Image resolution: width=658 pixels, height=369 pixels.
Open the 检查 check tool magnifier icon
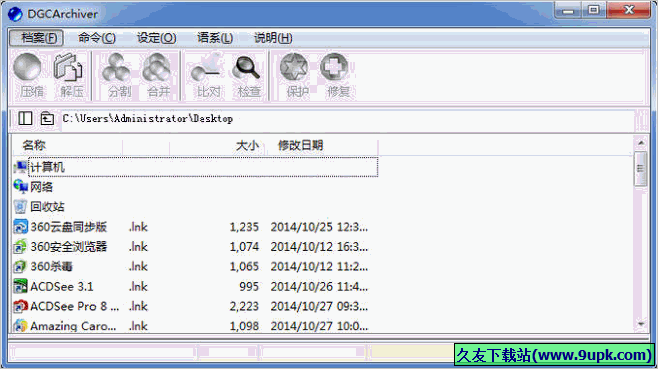tap(247, 67)
